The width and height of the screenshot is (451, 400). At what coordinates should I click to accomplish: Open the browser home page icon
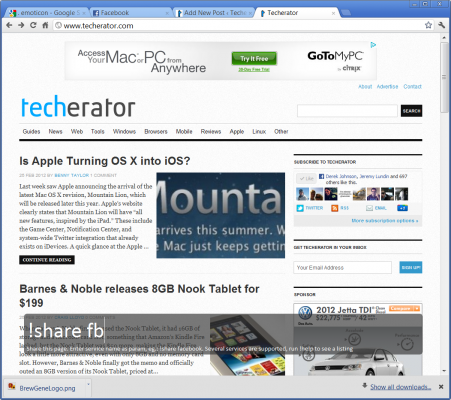(45, 25)
